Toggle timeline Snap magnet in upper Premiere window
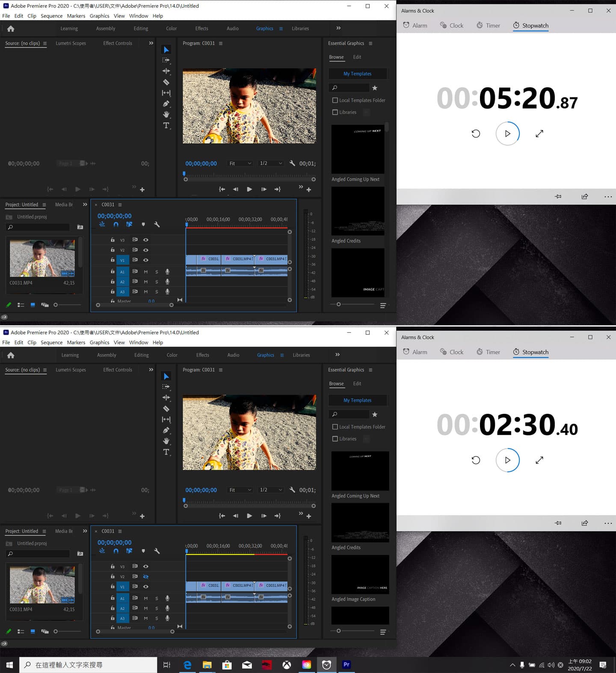 116,224
